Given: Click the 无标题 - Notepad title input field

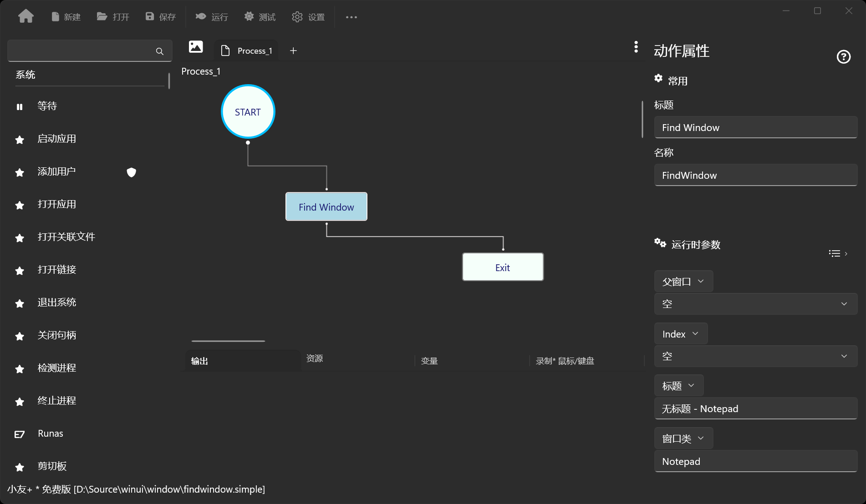Looking at the screenshot, I should [x=755, y=408].
